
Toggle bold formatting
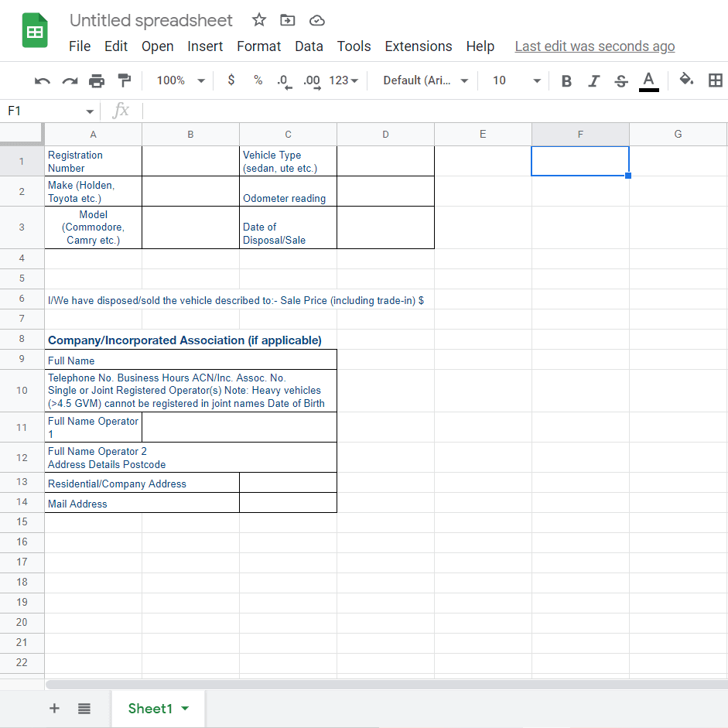coord(566,81)
